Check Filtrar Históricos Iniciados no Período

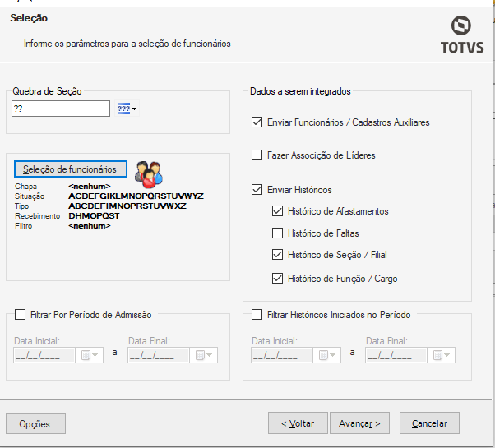[x=258, y=314]
